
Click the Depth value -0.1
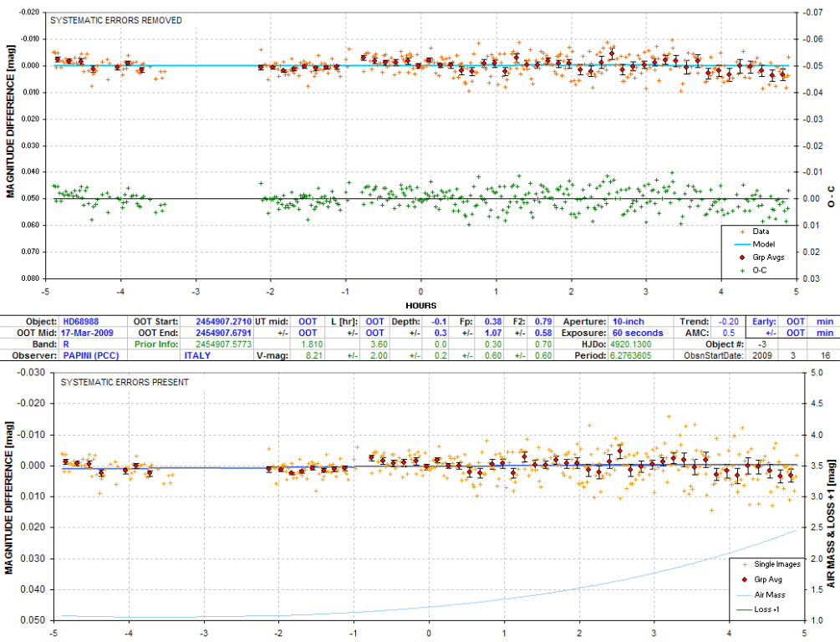click(440, 322)
